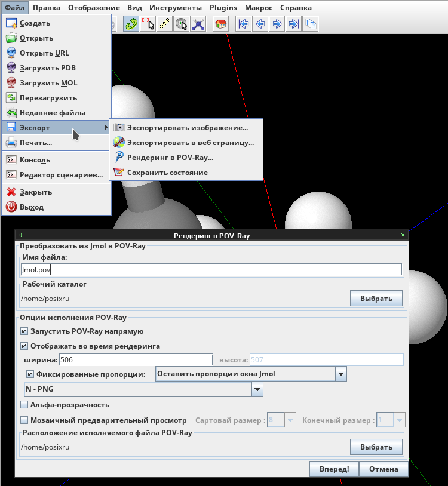The image size is (448, 486).
Task: Toggle Запустить POV-Ray напрямую checkbox
Action: 24,331
